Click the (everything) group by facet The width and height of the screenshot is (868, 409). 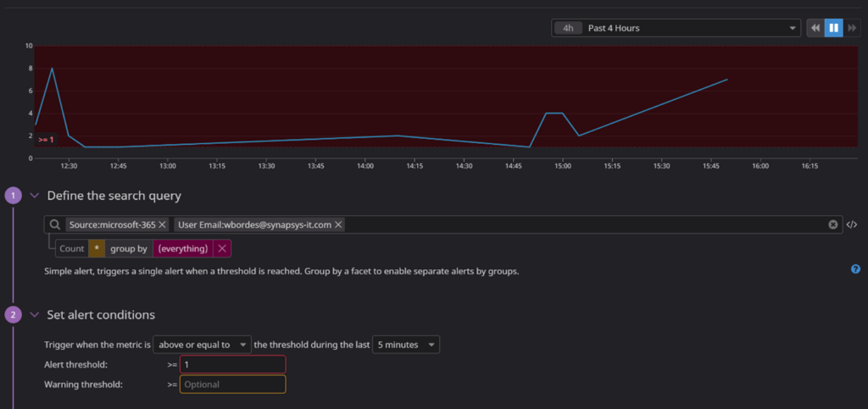(183, 249)
